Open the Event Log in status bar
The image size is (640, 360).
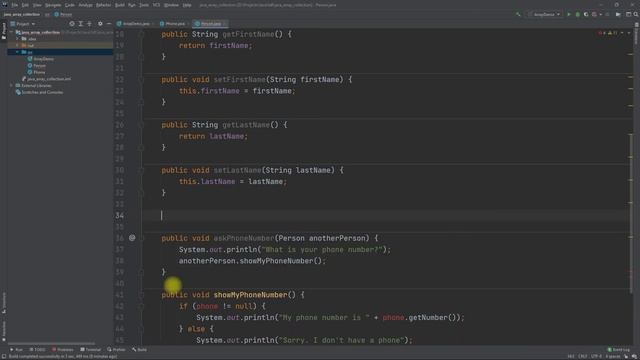point(618,350)
